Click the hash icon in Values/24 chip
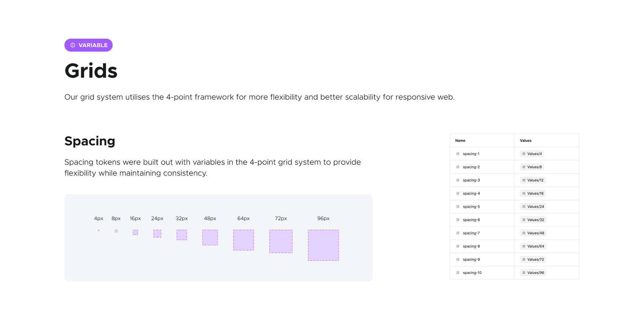This screenshot has height=320, width=644. click(524, 207)
